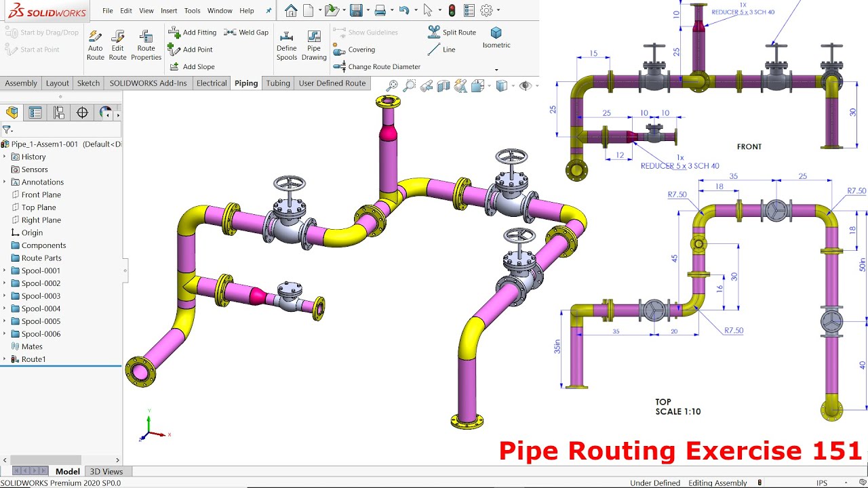Image resolution: width=868 pixels, height=488 pixels.
Task: Undo the last action
Action: [x=404, y=10]
